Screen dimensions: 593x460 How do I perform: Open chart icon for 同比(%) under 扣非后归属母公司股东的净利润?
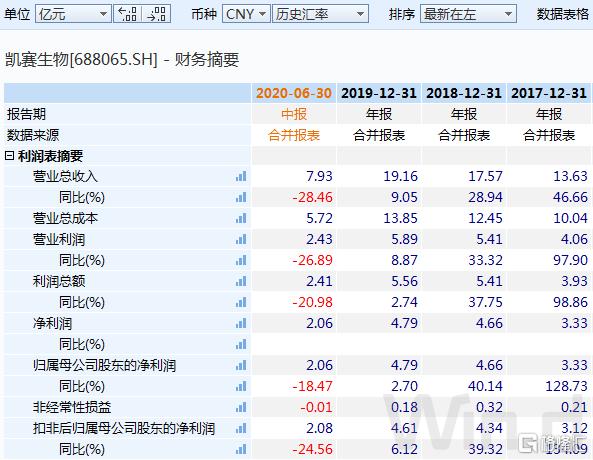[x=241, y=449]
